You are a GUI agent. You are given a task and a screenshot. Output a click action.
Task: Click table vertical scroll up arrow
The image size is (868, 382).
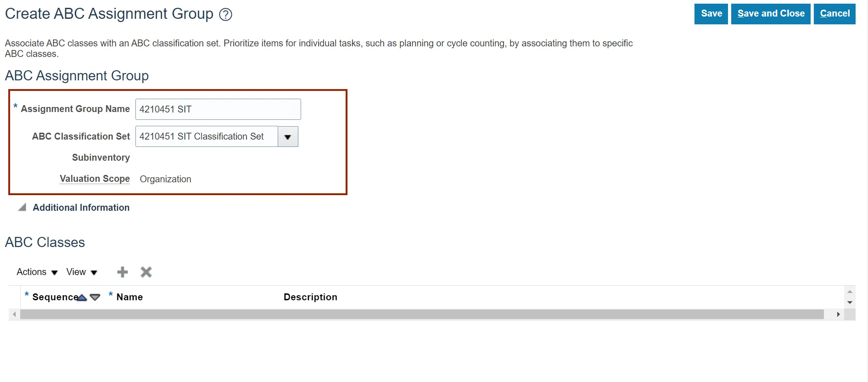click(x=850, y=292)
